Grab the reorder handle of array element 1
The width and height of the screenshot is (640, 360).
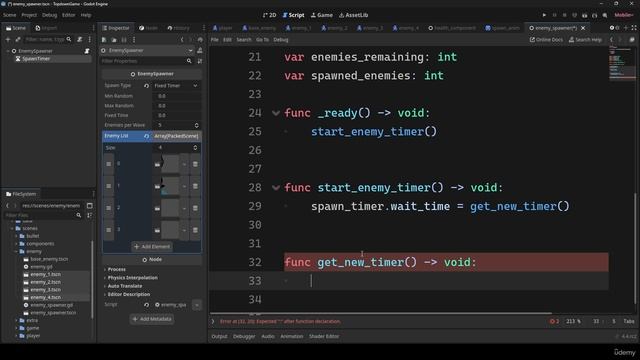click(x=109, y=186)
